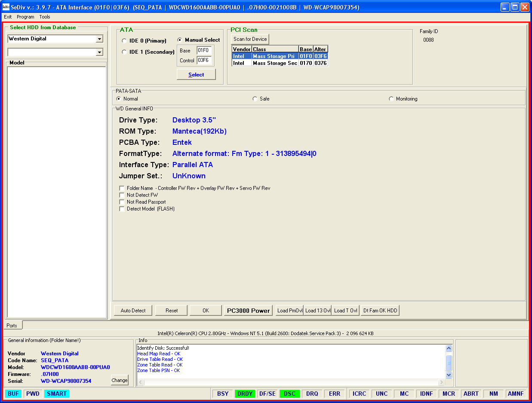Click the Alter column header
The height and width of the screenshot is (403, 532).
[320, 49]
